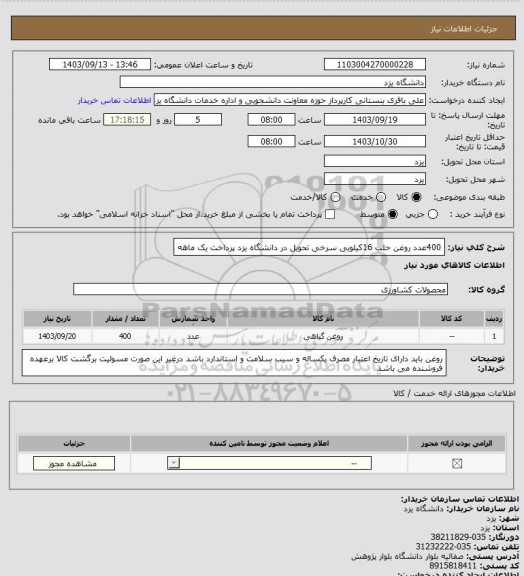
Task: Click the تعداد / مقدار column header
Action: [125, 319]
